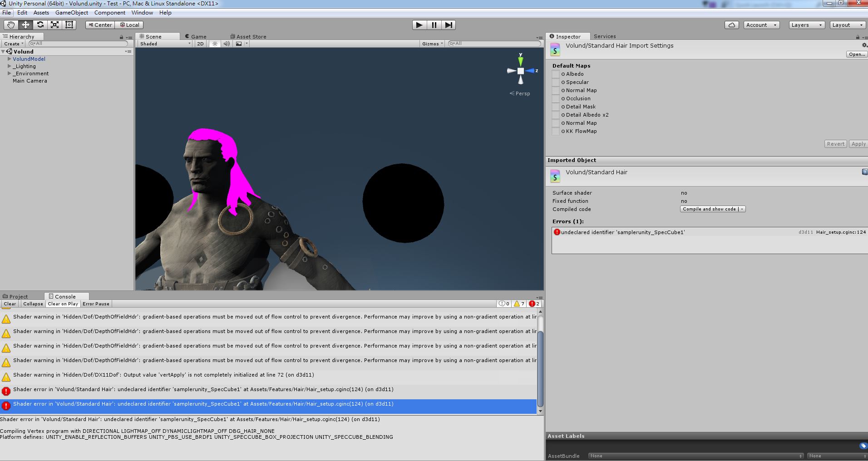Select the Hand tool in toolbar
The width and height of the screenshot is (868, 461).
(x=11, y=25)
